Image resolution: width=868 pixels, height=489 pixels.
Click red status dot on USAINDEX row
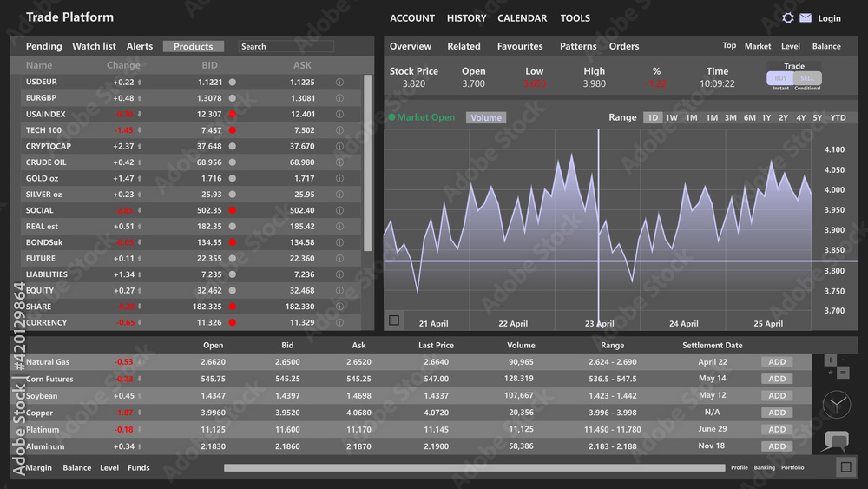pos(233,114)
